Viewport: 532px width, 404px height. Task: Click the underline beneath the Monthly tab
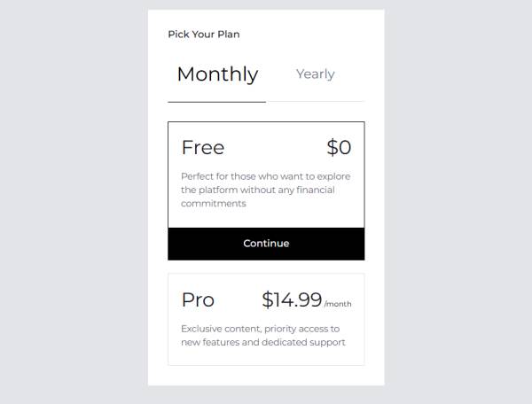(216, 102)
